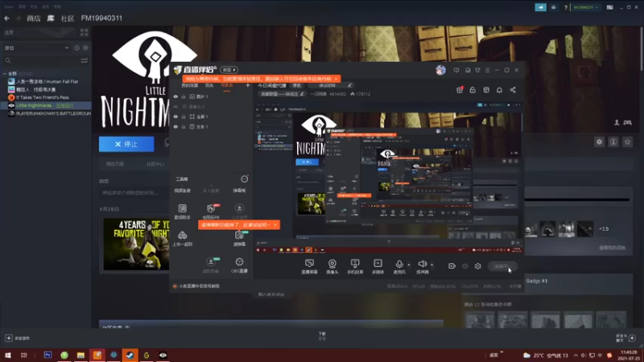Mark the game as favorite with the star

pos(627,142)
